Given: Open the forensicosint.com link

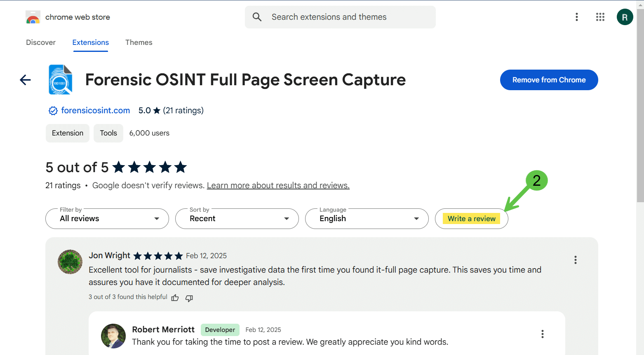Looking at the screenshot, I should tap(96, 110).
